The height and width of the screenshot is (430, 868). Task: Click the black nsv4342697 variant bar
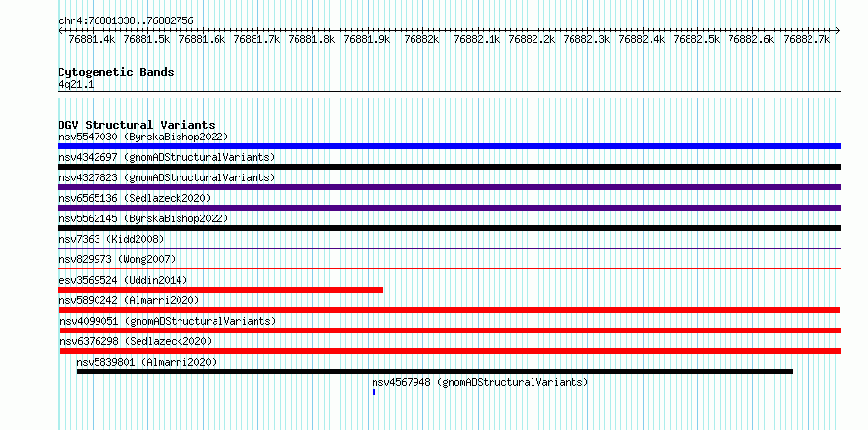tap(449, 167)
